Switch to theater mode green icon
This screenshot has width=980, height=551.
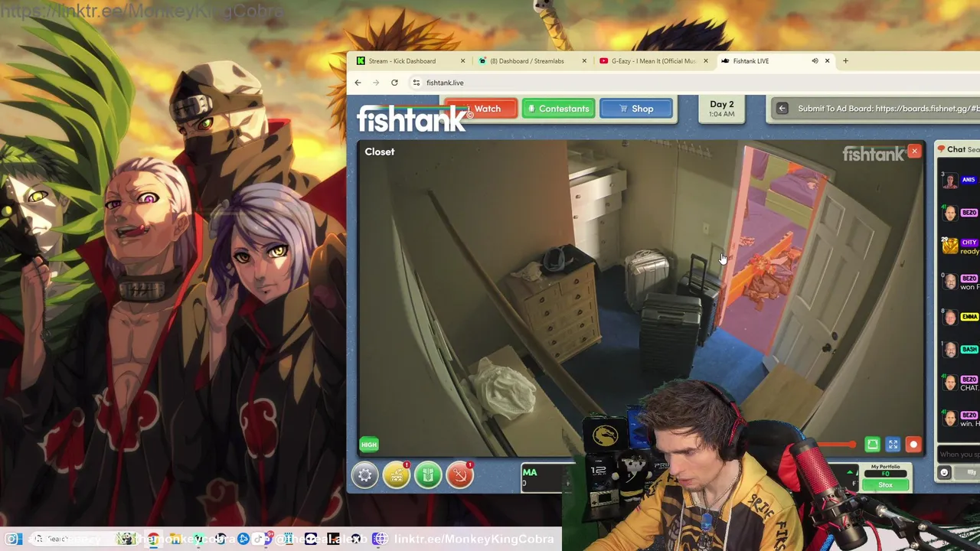pos(872,445)
